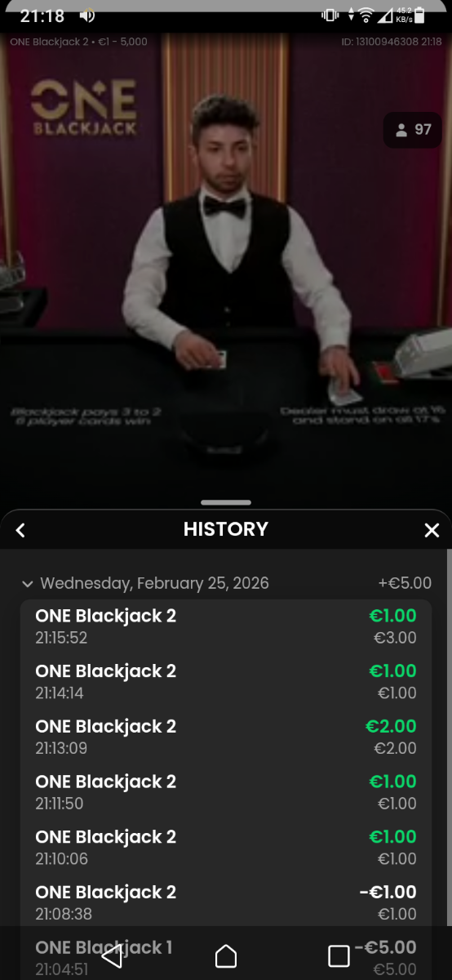Tap the 97 players count icon
This screenshot has width=452, height=980.
(413, 130)
